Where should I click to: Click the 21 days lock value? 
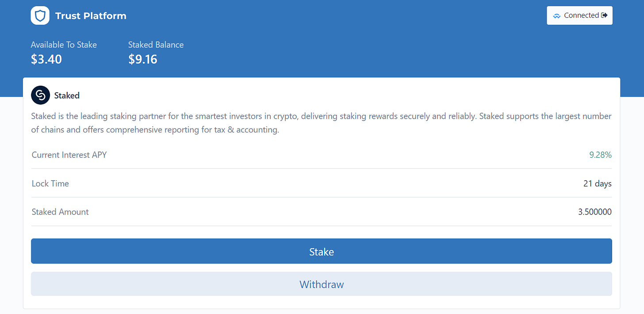[x=597, y=183]
